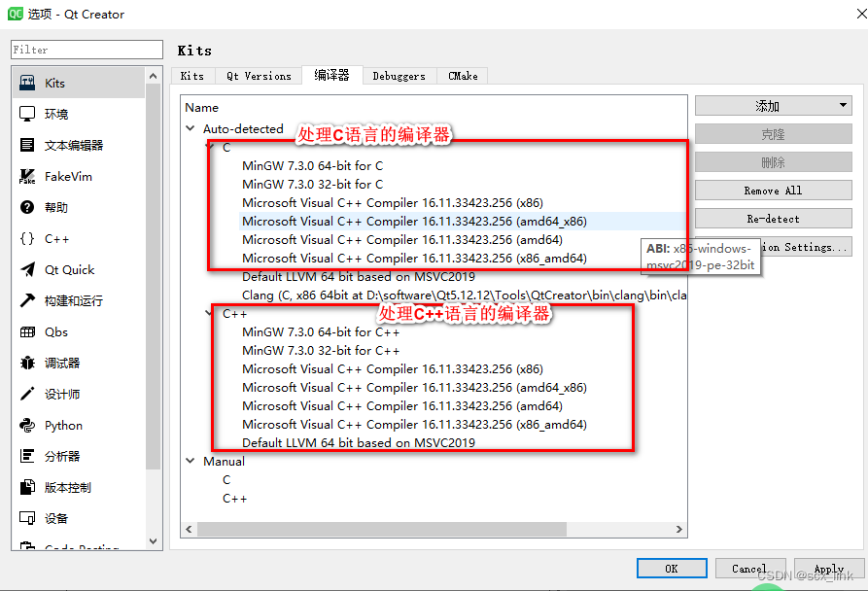The width and height of the screenshot is (868, 591).
Task: Click the sidebar vertical scrollbar thumb
Action: (154, 277)
